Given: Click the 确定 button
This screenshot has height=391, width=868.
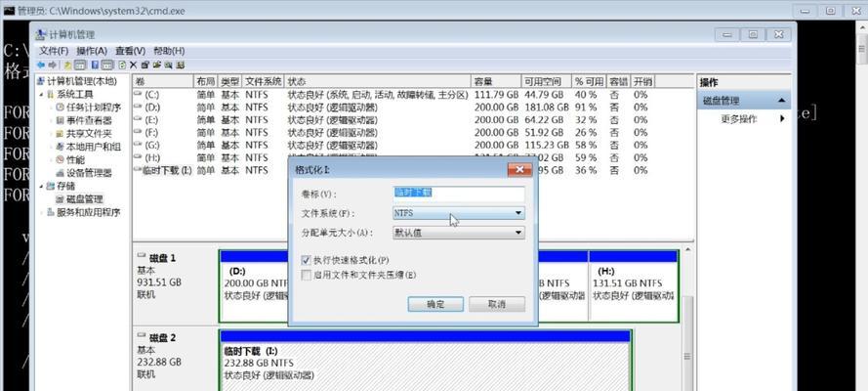Looking at the screenshot, I should tap(435, 304).
